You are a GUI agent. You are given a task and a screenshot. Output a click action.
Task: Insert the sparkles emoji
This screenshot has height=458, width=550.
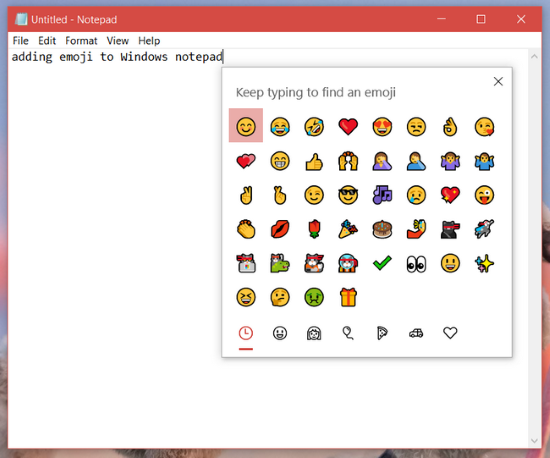pos(484,264)
